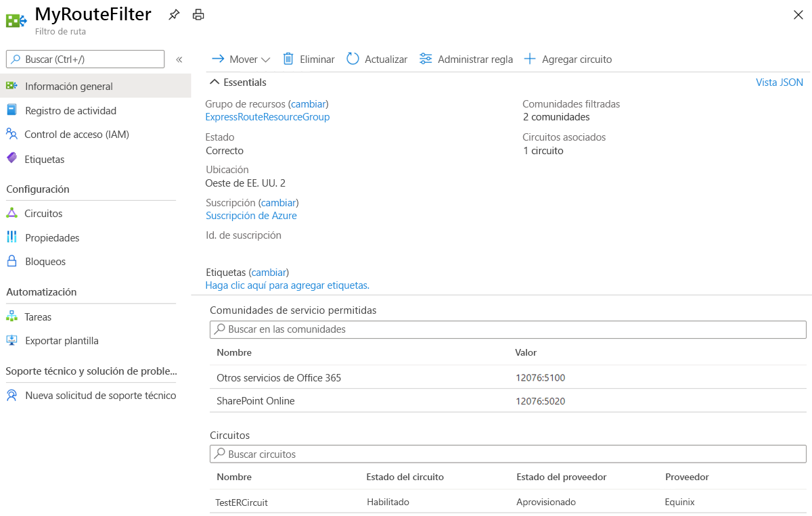Click Aprovisionado in the TestERCircuit row
The image size is (812, 516).
pos(545,502)
